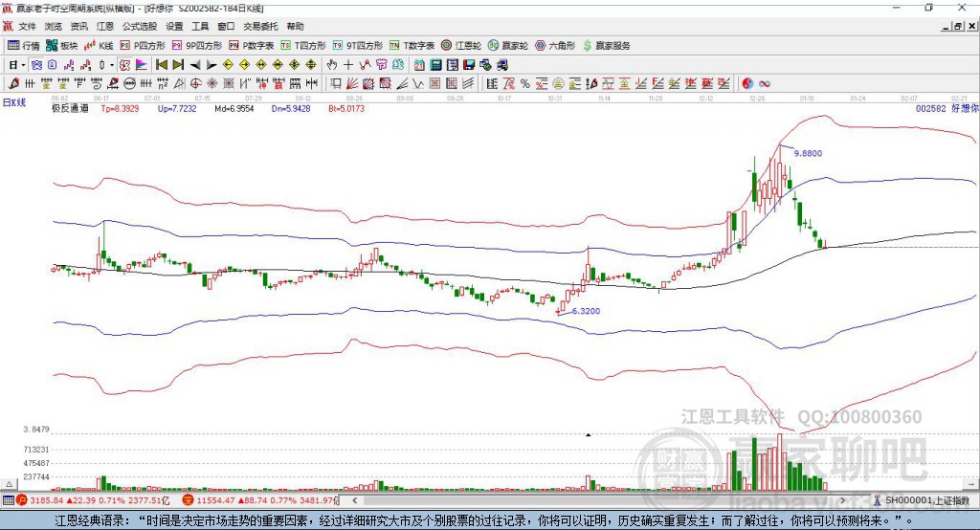Open the 江恩 menu
The width and height of the screenshot is (980, 530).
coord(105,27)
